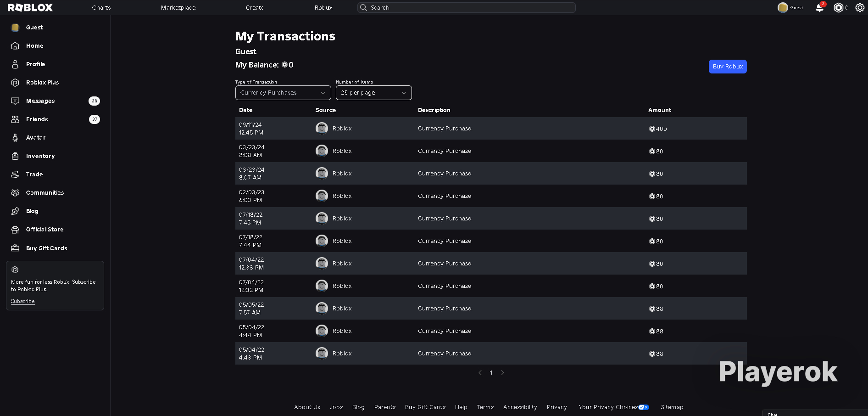Click Roblox avatar in 02/03/23 row
The image size is (868, 416).
322,196
